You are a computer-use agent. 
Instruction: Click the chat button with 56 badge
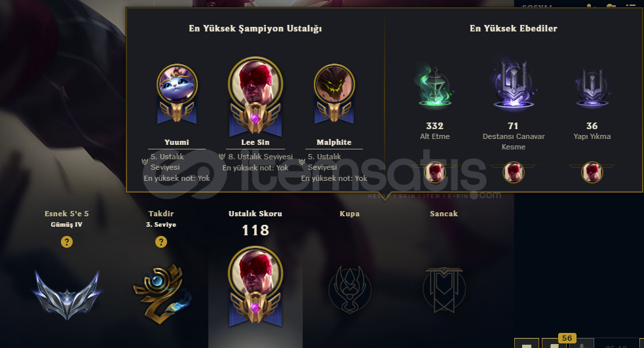tap(554, 343)
